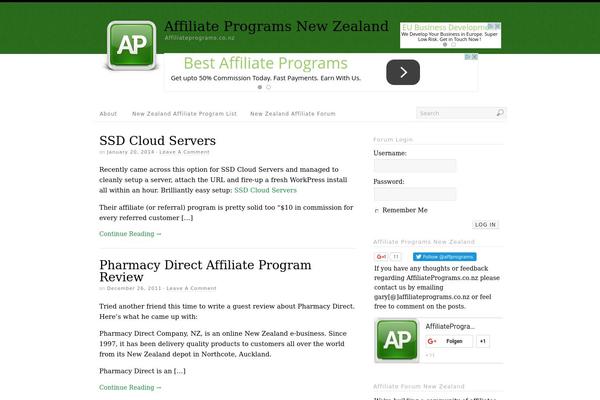Image resolution: width=600 pixels, height=400 pixels.
Task: Open Pharmacy Direct Affiliate Program Review title
Action: pos(205,271)
